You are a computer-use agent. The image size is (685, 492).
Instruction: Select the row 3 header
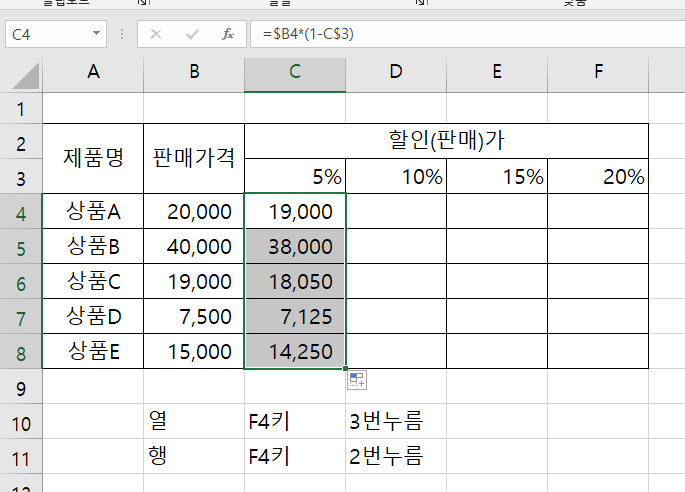click(x=21, y=178)
